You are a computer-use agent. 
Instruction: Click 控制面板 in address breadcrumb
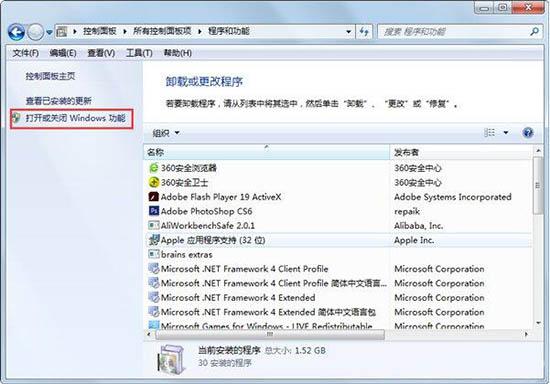[100, 31]
